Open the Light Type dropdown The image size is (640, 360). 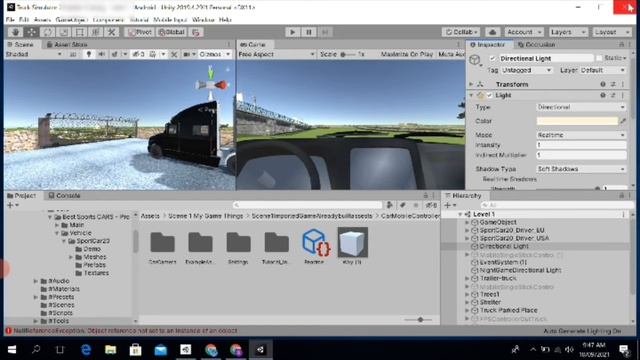pos(581,107)
